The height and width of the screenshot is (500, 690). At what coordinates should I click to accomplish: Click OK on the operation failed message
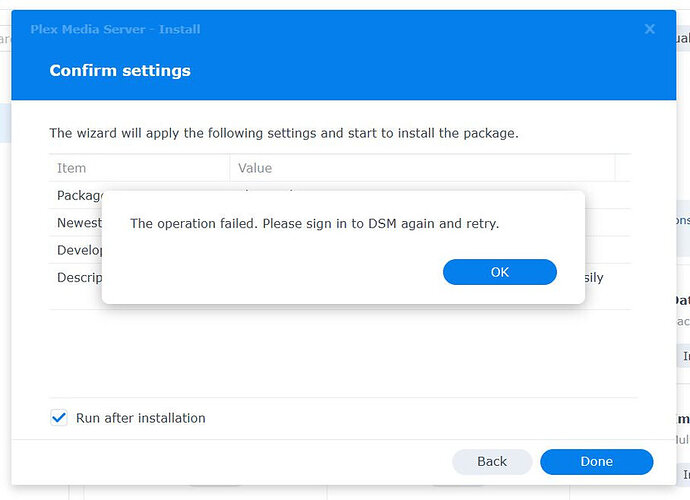point(499,272)
